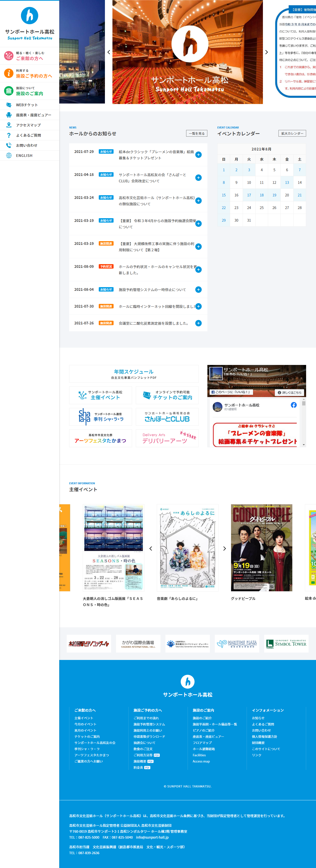Click the pink ご来館の方へ circle icon

[x=9, y=56]
